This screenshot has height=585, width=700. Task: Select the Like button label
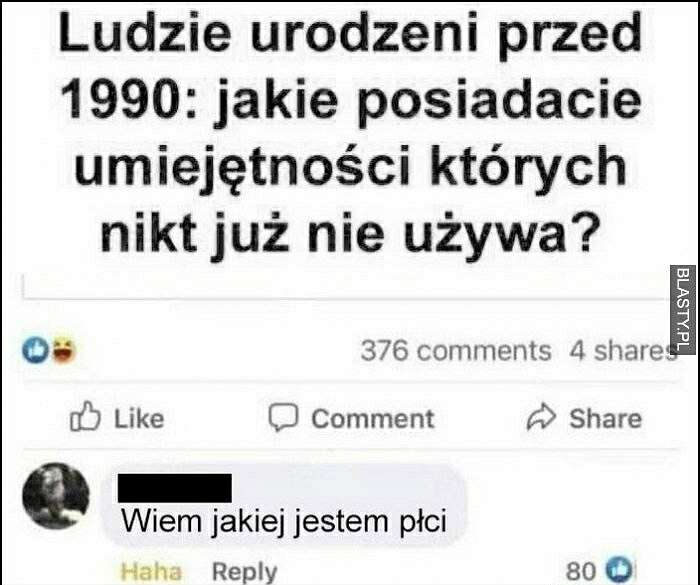tap(139, 418)
